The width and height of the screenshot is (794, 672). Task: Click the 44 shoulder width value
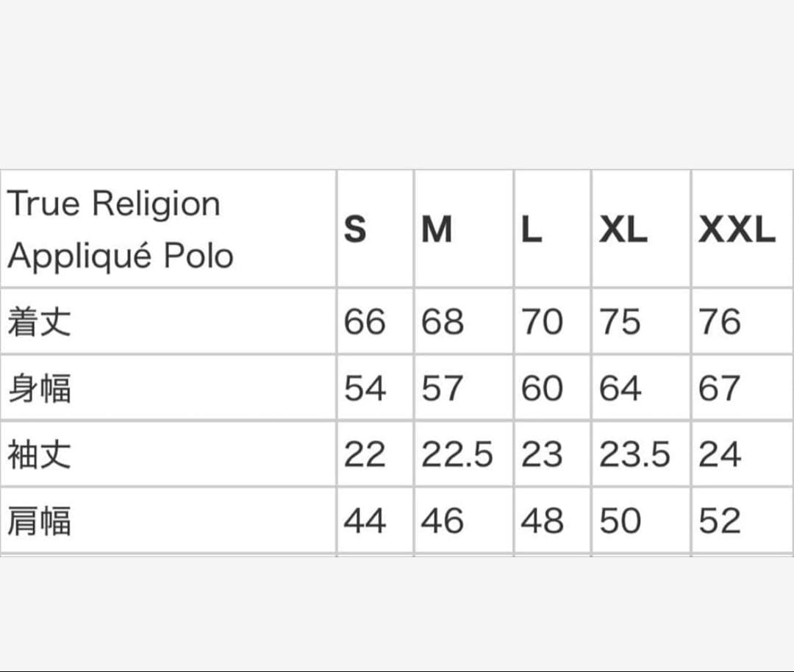365,521
